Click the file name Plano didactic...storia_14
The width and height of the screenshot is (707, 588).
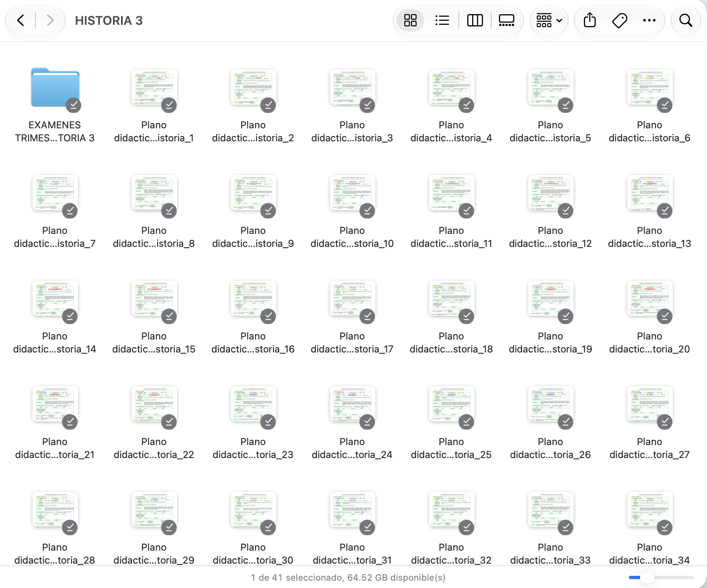55,343
